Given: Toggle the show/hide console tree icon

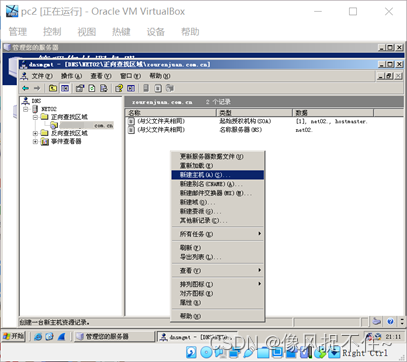Looking at the screenshot, I should click(65, 88).
